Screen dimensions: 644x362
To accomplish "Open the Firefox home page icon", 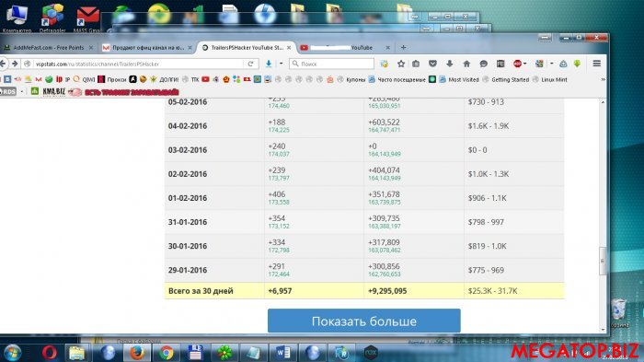I will [466, 64].
